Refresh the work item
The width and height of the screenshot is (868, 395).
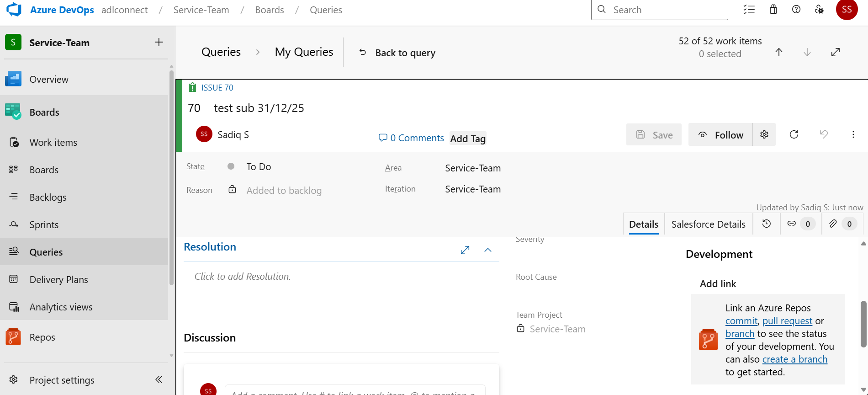(x=794, y=134)
